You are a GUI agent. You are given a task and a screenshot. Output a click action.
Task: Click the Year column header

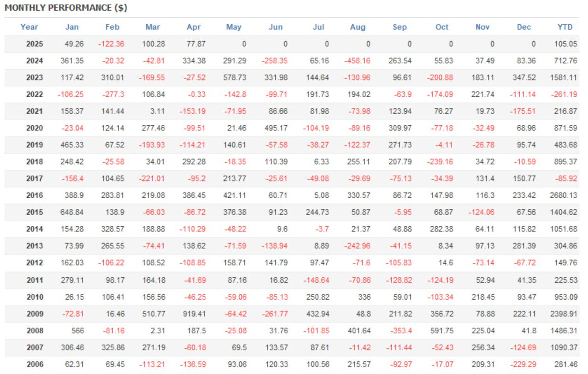29,27
